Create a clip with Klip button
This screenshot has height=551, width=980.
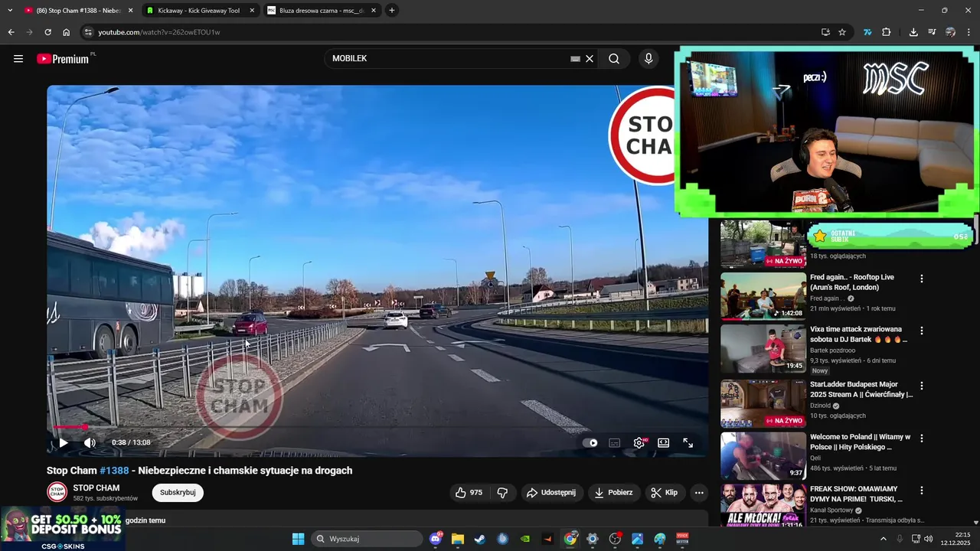[665, 493]
